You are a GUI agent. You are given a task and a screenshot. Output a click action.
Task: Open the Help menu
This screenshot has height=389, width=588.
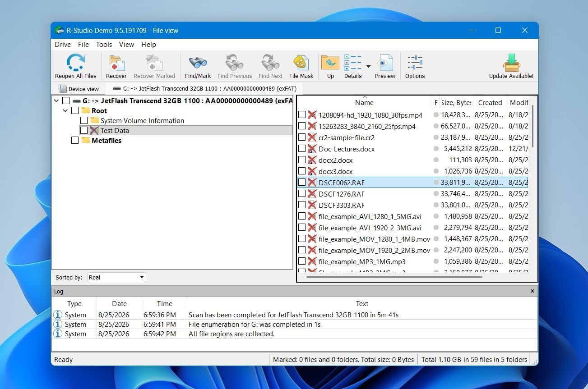click(x=148, y=44)
